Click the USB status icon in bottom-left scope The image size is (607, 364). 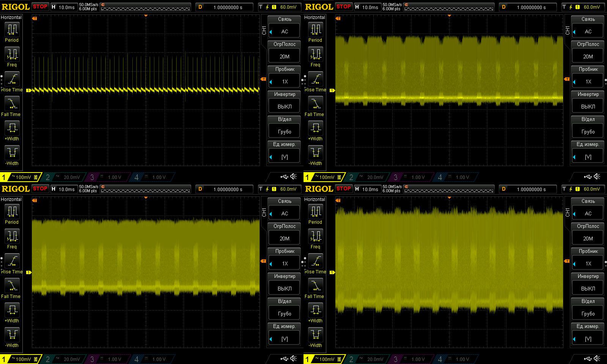[x=284, y=359]
